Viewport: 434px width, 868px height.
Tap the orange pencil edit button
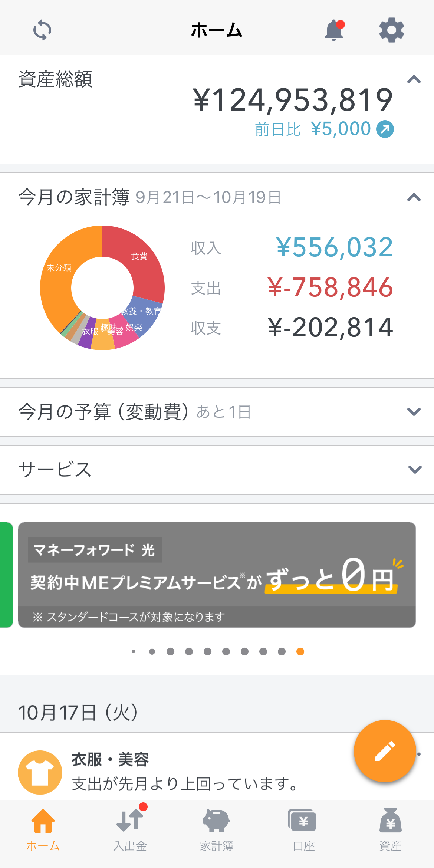[385, 751]
